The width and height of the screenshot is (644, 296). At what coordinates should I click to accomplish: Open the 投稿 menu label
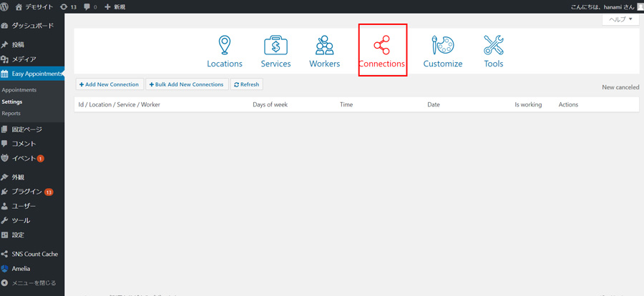[18, 45]
